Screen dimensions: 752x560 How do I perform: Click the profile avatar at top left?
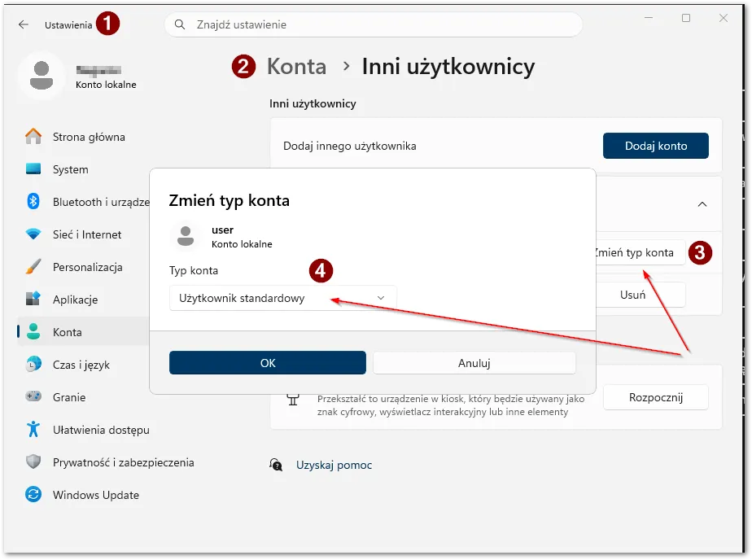tap(42, 75)
